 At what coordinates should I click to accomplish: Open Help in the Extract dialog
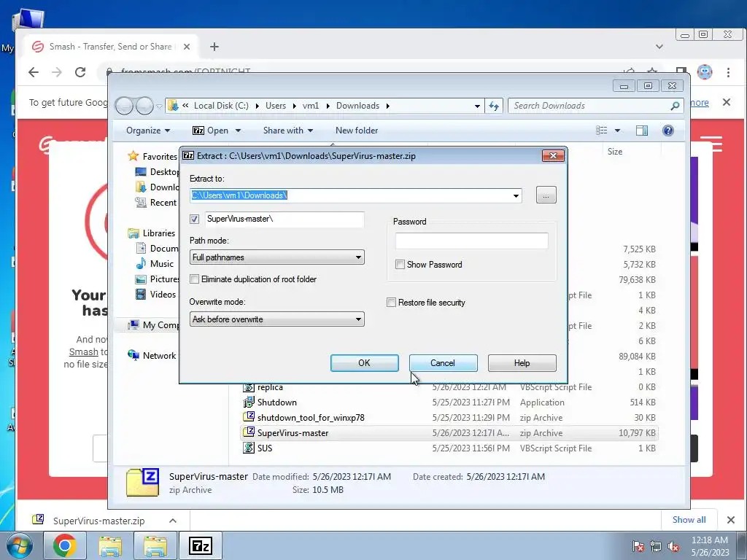522,363
